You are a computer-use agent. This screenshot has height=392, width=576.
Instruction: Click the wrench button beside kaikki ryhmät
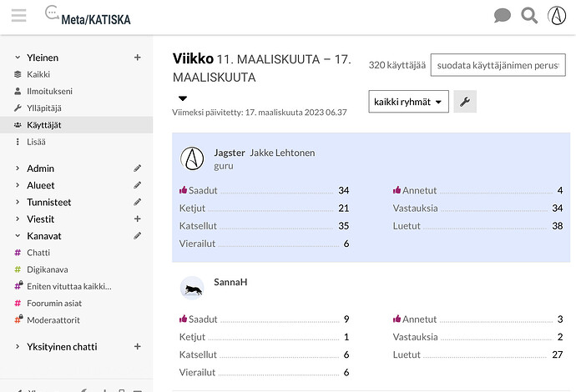(x=465, y=102)
